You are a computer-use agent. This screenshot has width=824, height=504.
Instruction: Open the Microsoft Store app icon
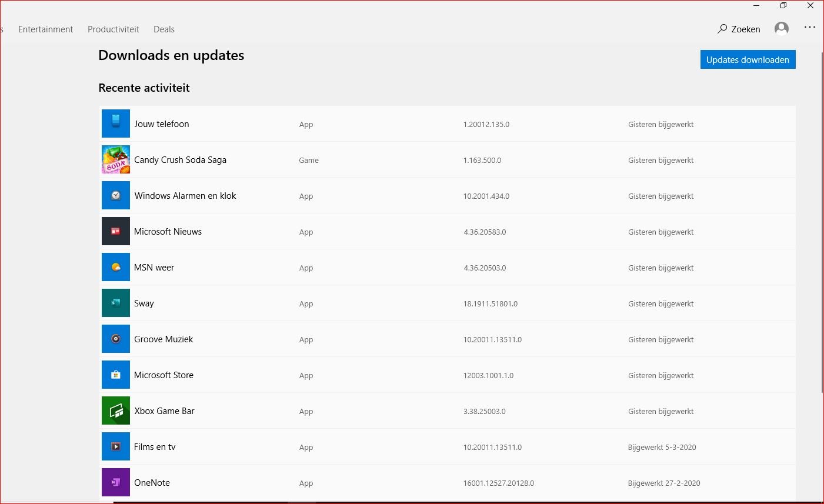pyautogui.click(x=116, y=375)
